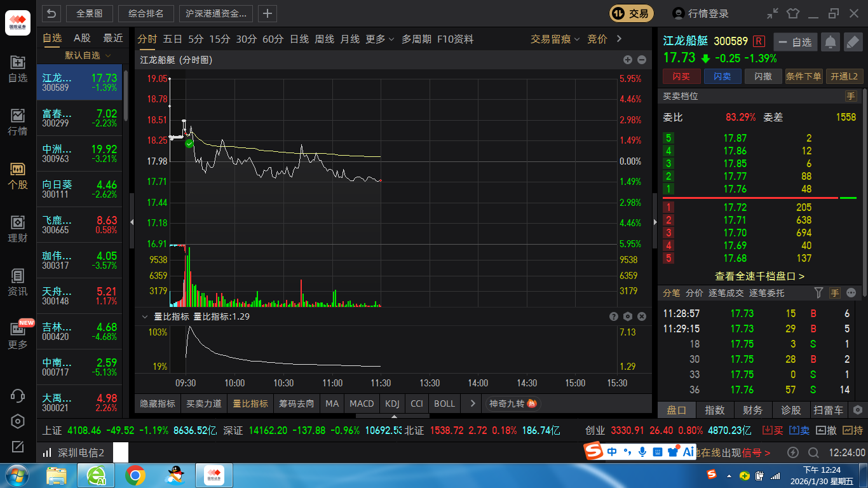This screenshot has width=868, height=488.
Task: Toggle 买卖力道 indicator
Action: (x=204, y=403)
